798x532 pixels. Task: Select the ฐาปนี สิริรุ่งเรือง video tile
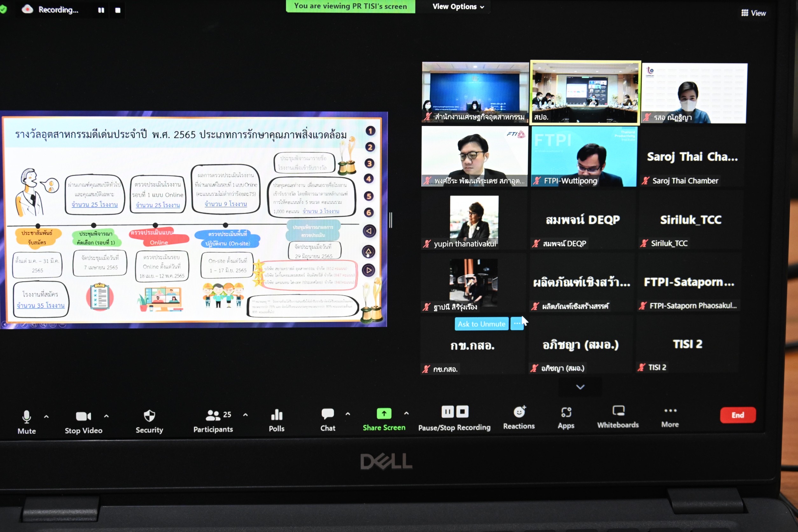(x=473, y=283)
